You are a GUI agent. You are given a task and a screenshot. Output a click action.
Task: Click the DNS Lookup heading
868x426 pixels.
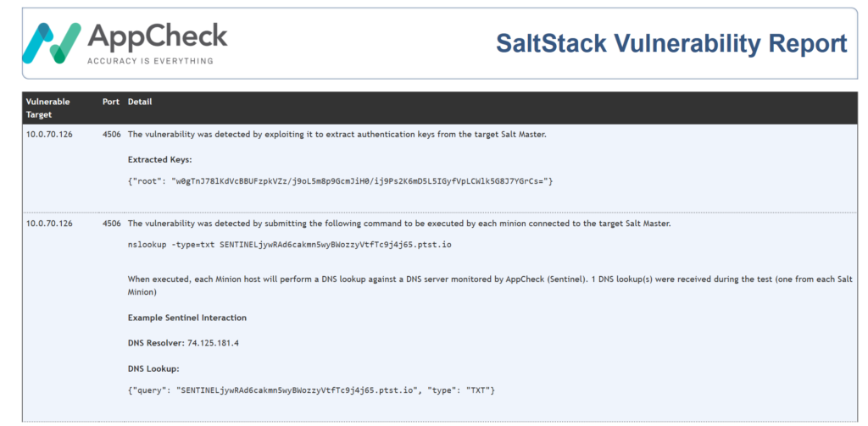tap(153, 368)
